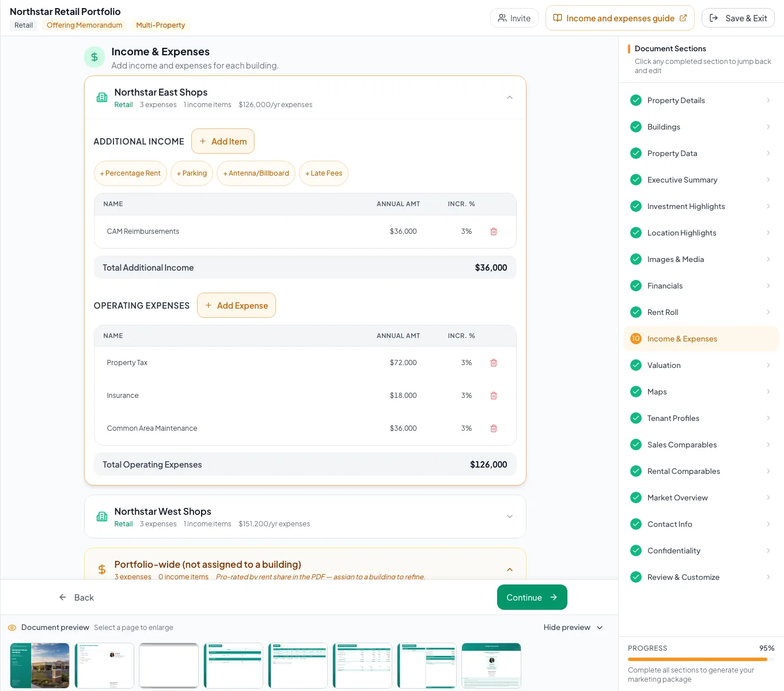Collapse the Portfolio-wide expenses section
This screenshot has height=691, width=784.
pyautogui.click(x=510, y=569)
